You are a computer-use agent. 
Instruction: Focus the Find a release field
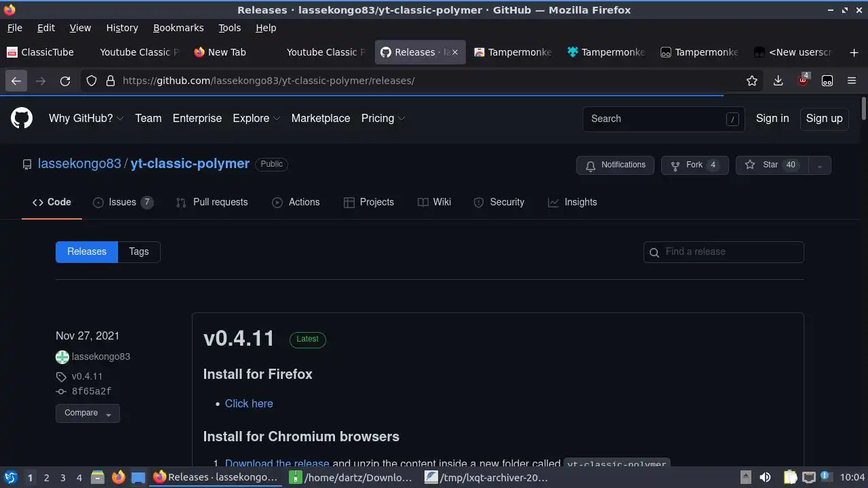(724, 252)
